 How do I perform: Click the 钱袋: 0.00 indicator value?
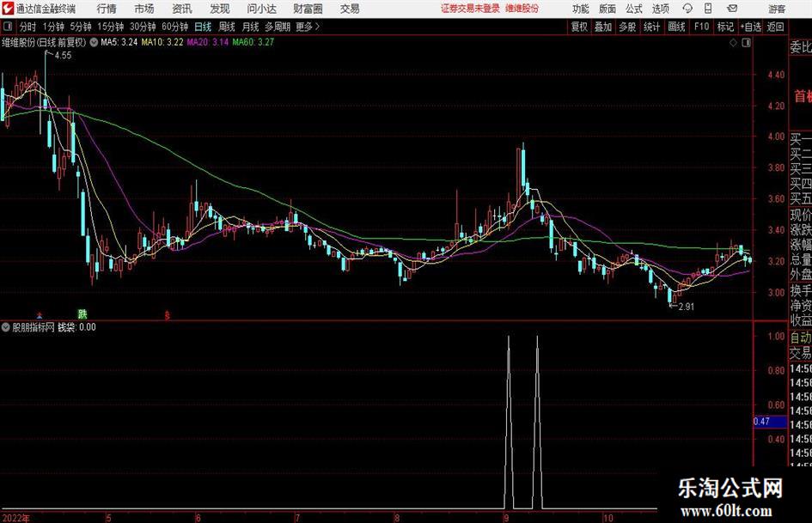coord(76,327)
